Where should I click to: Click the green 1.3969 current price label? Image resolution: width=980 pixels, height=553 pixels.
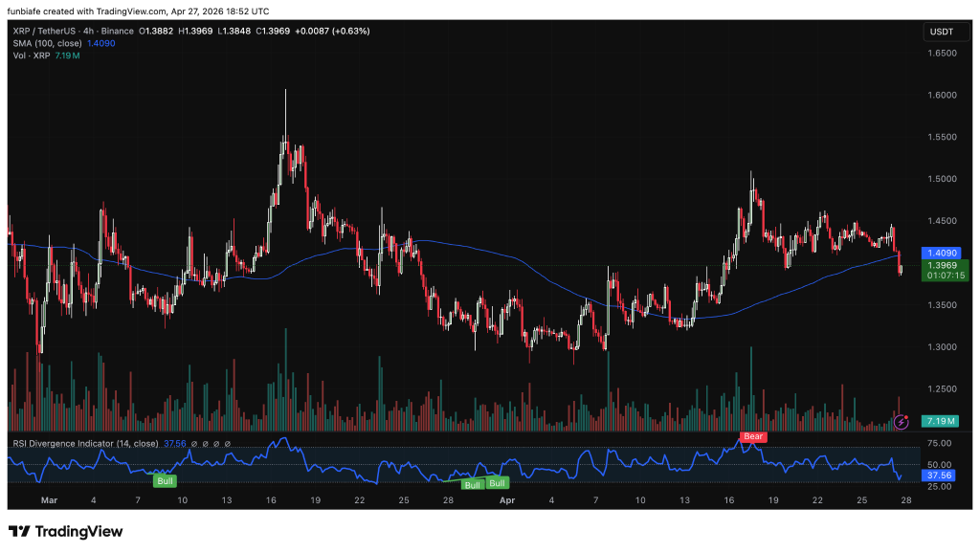coord(940,265)
